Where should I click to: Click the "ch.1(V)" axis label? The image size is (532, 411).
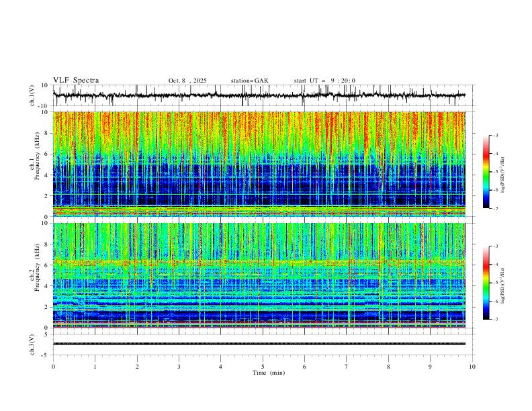tap(32, 95)
